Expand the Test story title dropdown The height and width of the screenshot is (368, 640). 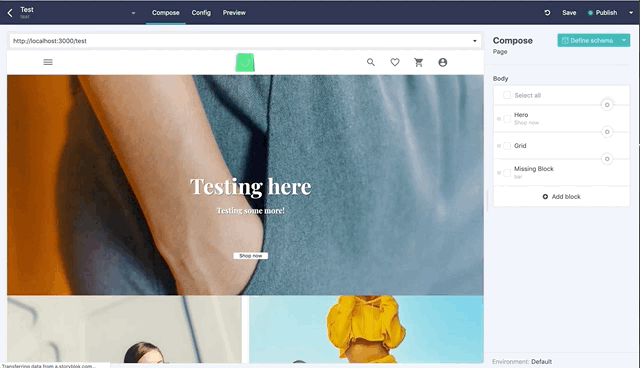(133, 13)
